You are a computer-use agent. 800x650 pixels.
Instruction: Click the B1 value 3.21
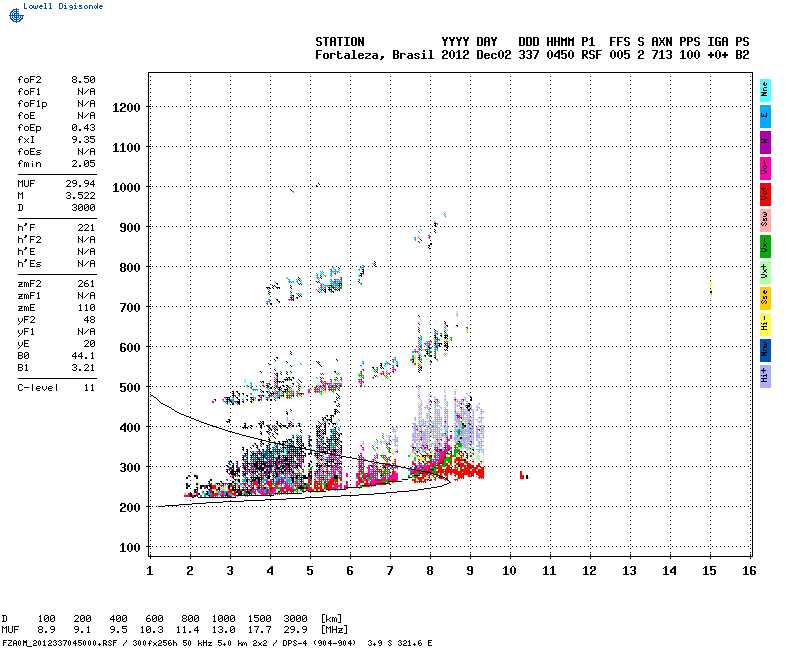pyautogui.click(x=83, y=368)
